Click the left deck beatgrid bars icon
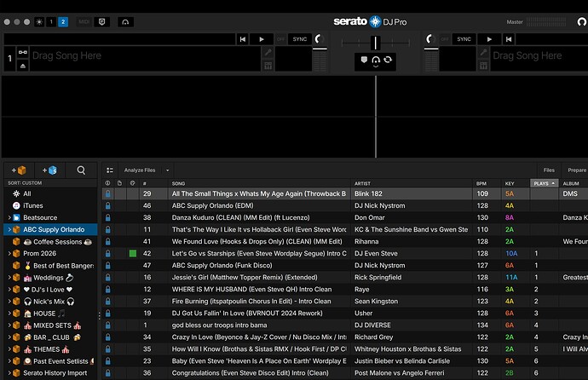Screen dimensions: 588x380 pos(268,66)
